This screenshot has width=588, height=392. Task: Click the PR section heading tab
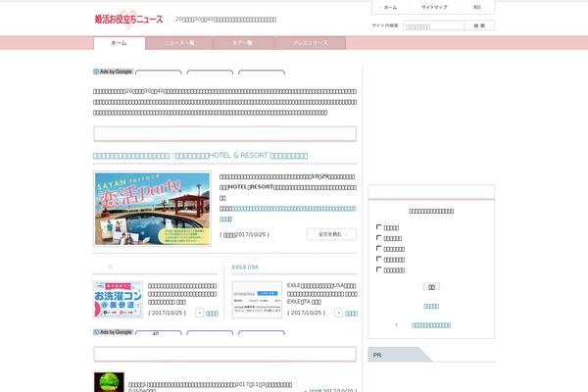(400, 355)
